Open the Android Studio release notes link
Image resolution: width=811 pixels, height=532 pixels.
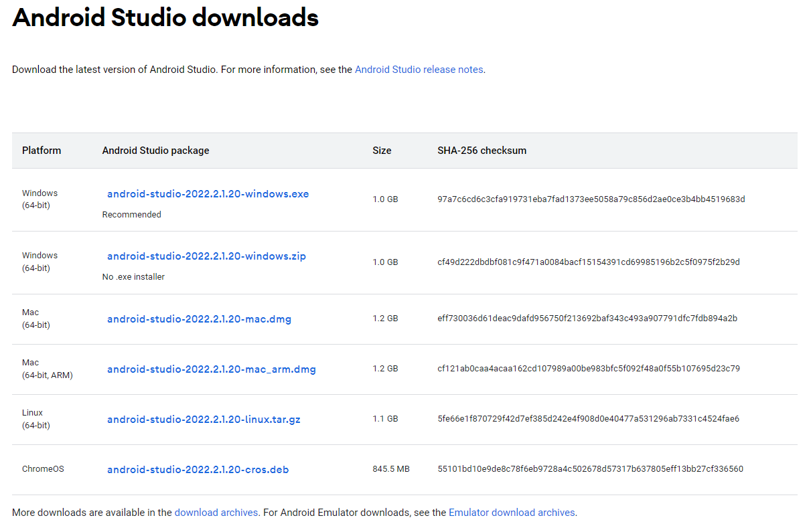click(x=419, y=69)
